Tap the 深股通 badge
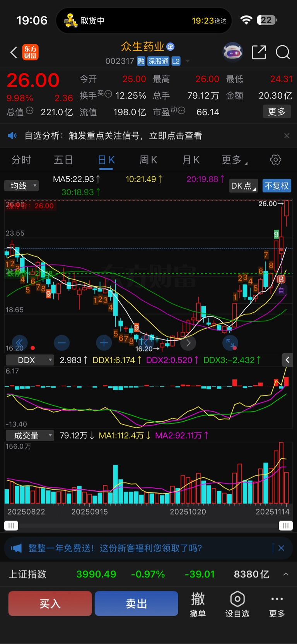The image size is (297, 644). pyautogui.click(x=159, y=61)
